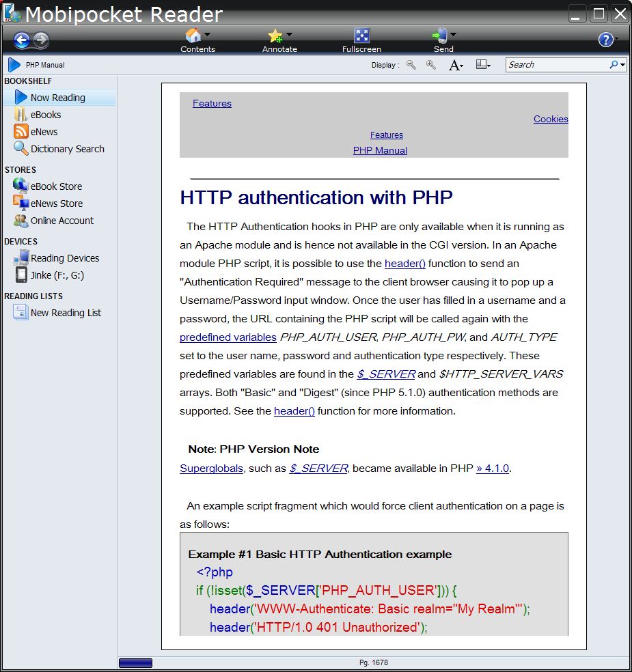
Task: Select Now Reading in the bookshelf
Action: click(x=59, y=98)
